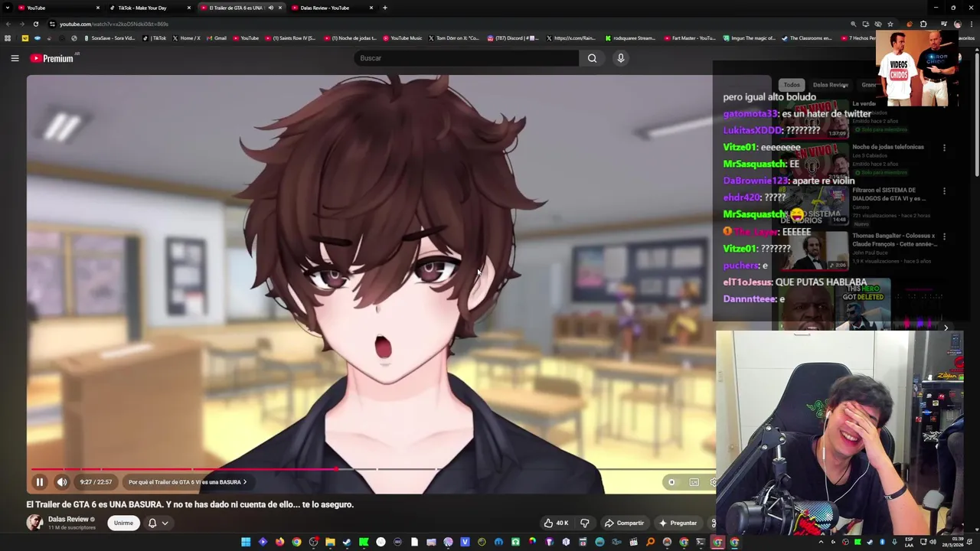Open the 'Fart Master - YouTu...' bookmark
The height and width of the screenshot is (551, 980).
click(x=690, y=38)
